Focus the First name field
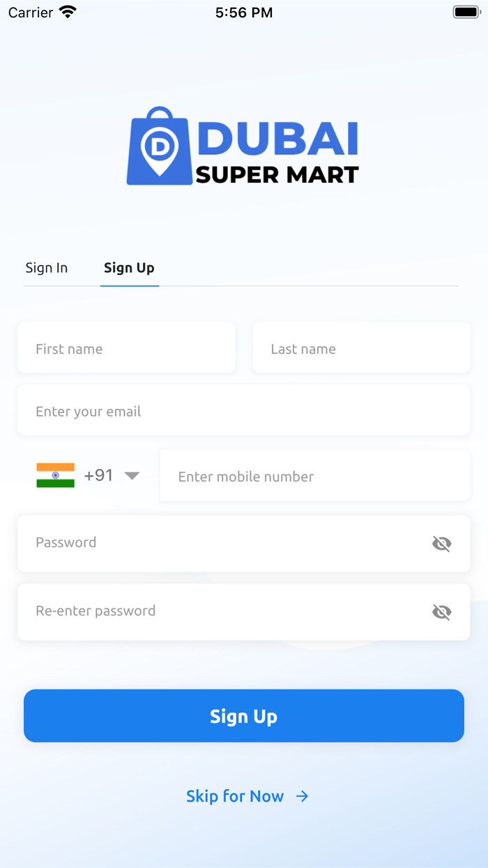Viewport: 488px width, 868px height. tap(126, 348)
